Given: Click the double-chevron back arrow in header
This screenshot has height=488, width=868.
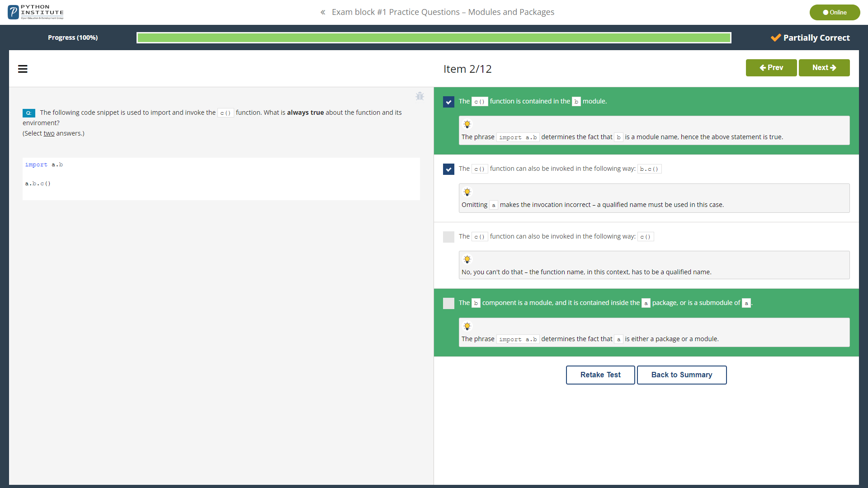Looking at the screenshot, I should click(x=323, y=12).
